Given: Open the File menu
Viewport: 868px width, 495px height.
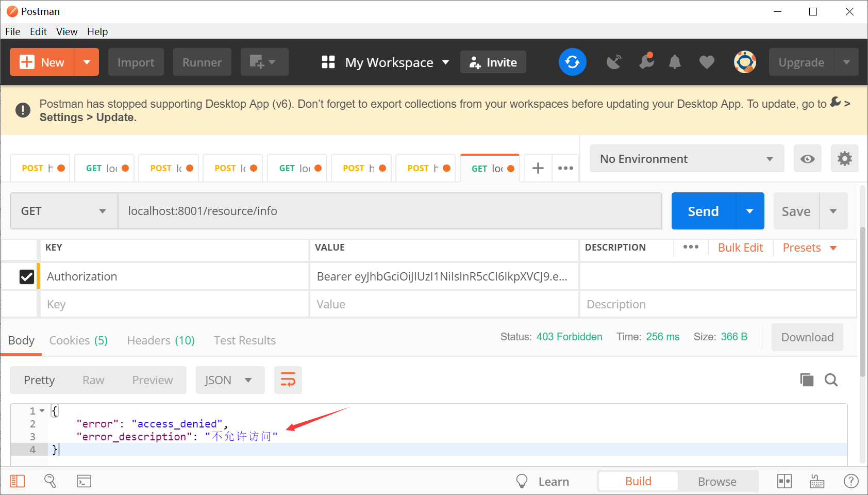Looking at the screenshot, I should pos(13,31).
